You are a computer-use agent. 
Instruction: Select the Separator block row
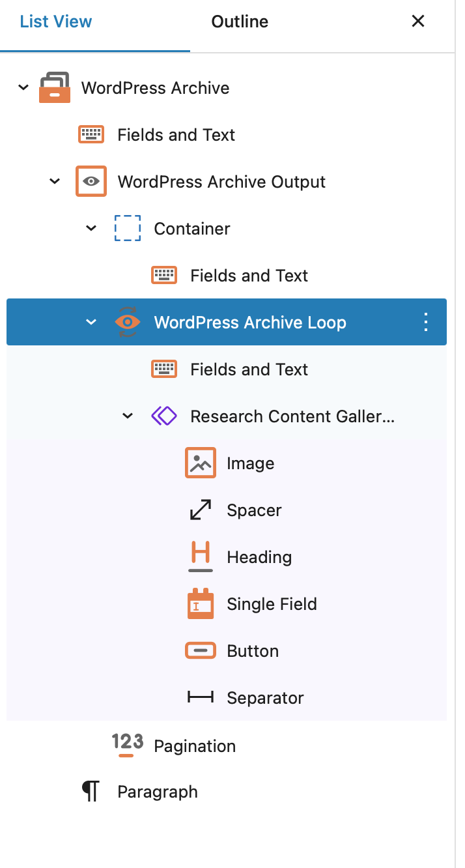(x=227, y=698)
